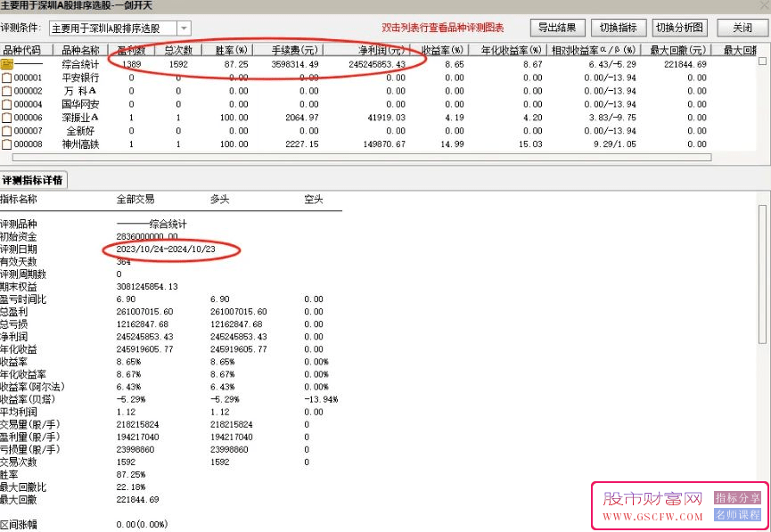771x532 pixels.
Task: Click the 导出结果 button
Action: coord(557,28)
